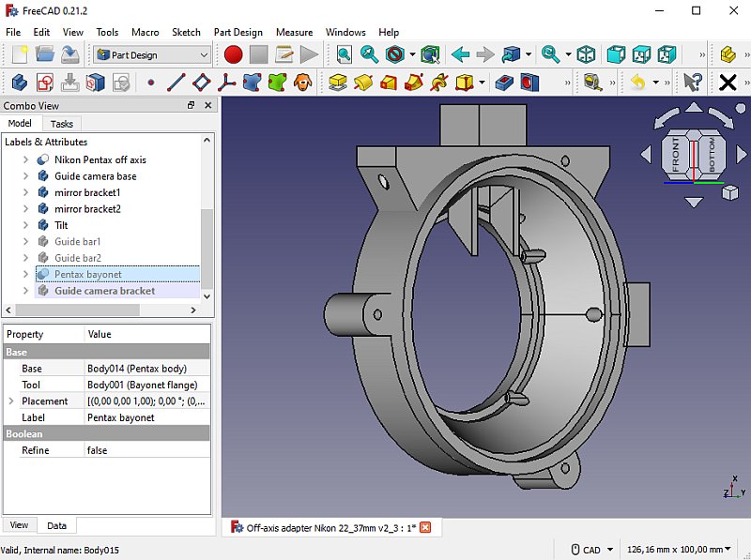Create a new document icon

click(20, 54)
